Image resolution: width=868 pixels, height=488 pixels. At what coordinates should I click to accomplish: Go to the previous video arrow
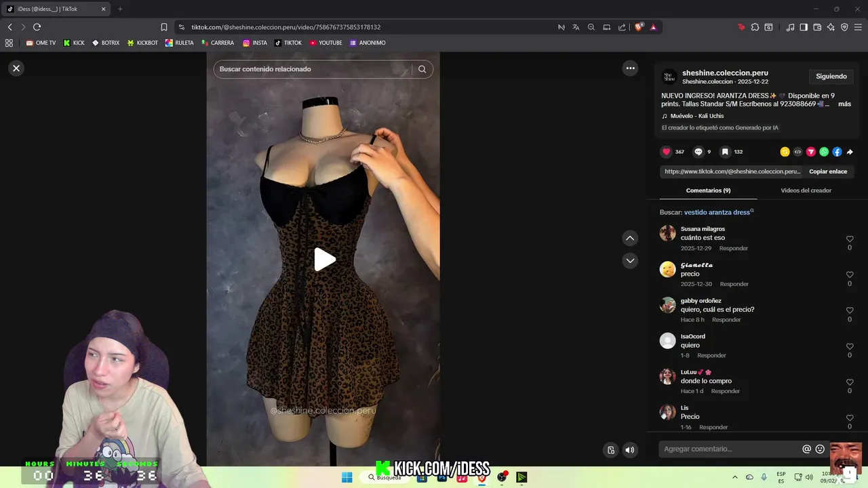click(630, 238)
